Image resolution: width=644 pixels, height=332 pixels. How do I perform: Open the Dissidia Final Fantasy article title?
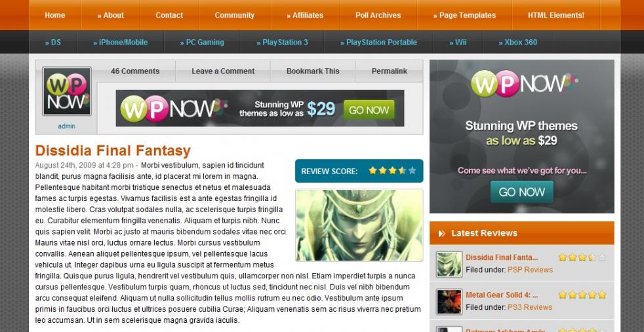point(113,151)
